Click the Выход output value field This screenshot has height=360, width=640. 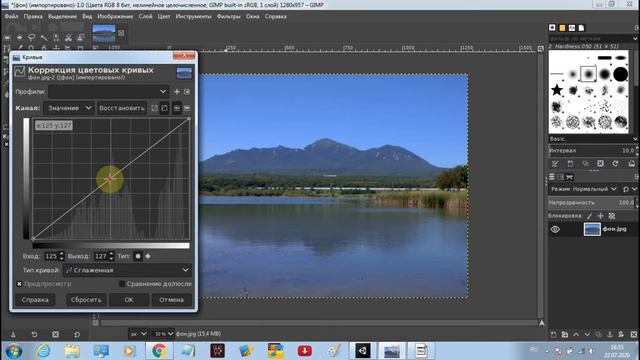click(101, 256)
